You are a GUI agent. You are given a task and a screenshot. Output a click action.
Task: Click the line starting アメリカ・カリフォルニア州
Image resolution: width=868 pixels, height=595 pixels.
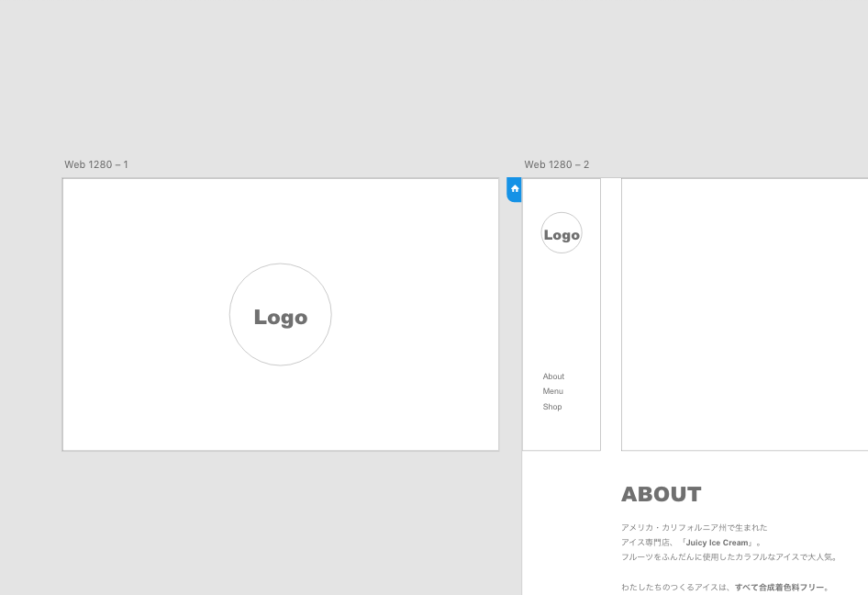tap(695, 527)
